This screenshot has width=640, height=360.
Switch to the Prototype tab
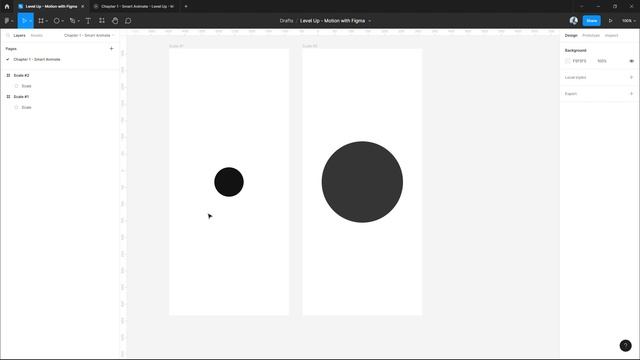point(591,36)
